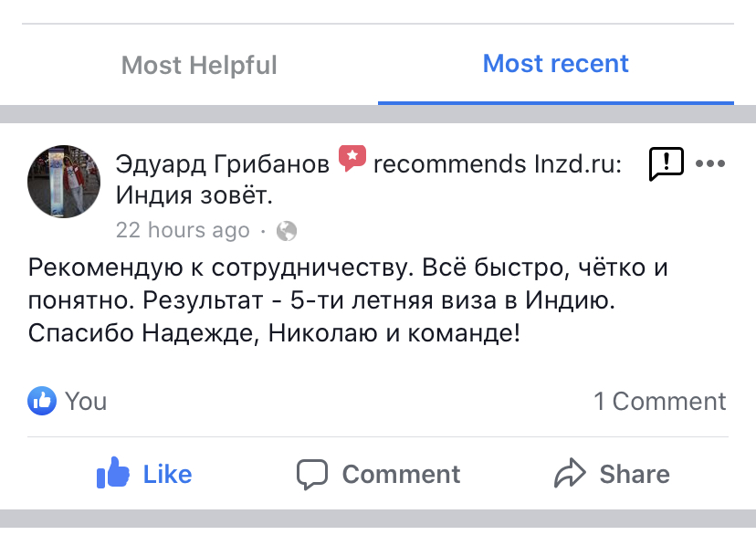Viewport: 756px width, 535px height.
Task: Click the share arrow icon
Action: [571, 475]
